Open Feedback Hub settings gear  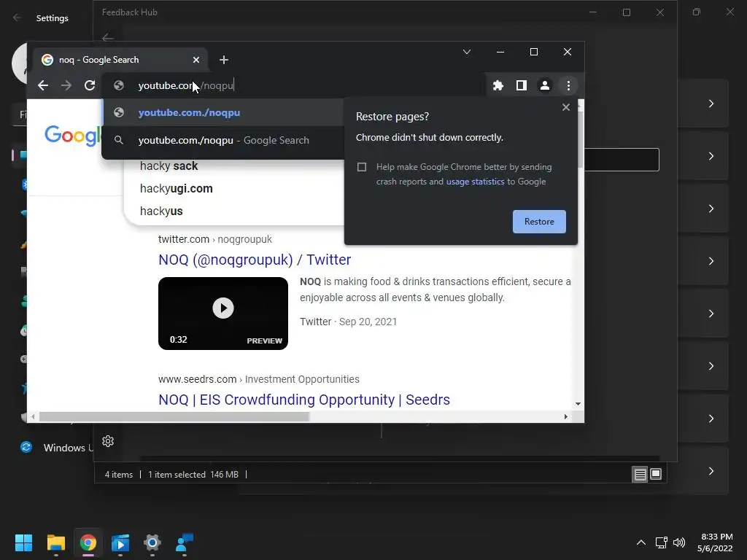coord(108,441)
